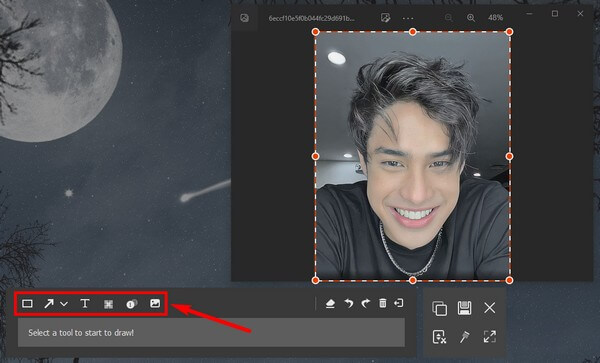Click the document with x icon
This screenshot has height=363, width=600.
439,337
